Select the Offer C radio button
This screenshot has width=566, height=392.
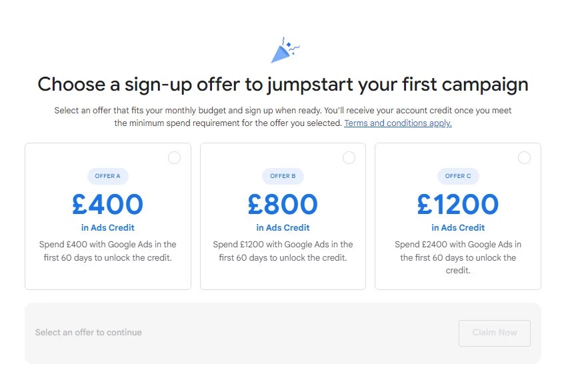click(x=524, y=158)
